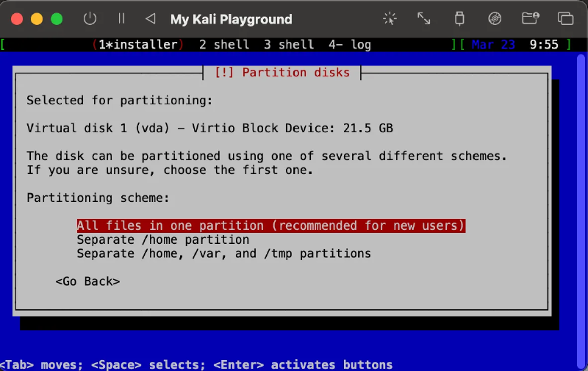
Task: Select 'Separate /home, /var, and /tmp partitions'
Action: tap(223, 253)
